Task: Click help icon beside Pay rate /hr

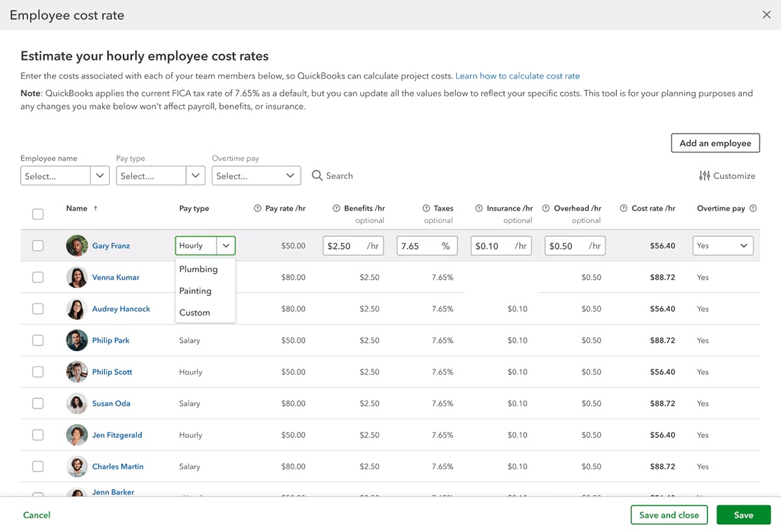Action: tap(258, 209)
